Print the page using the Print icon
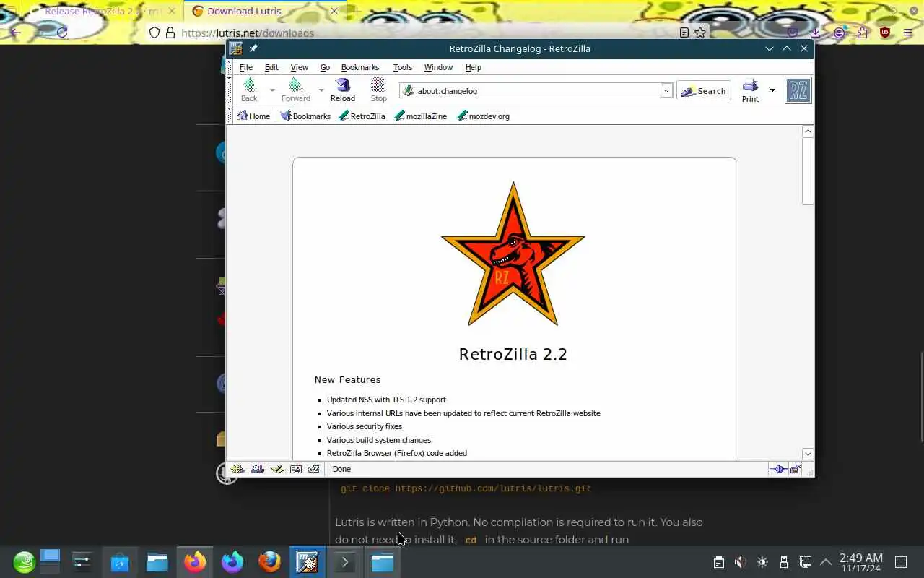The height and width of the screenshot is (578, 924). (x=750, y=90)
